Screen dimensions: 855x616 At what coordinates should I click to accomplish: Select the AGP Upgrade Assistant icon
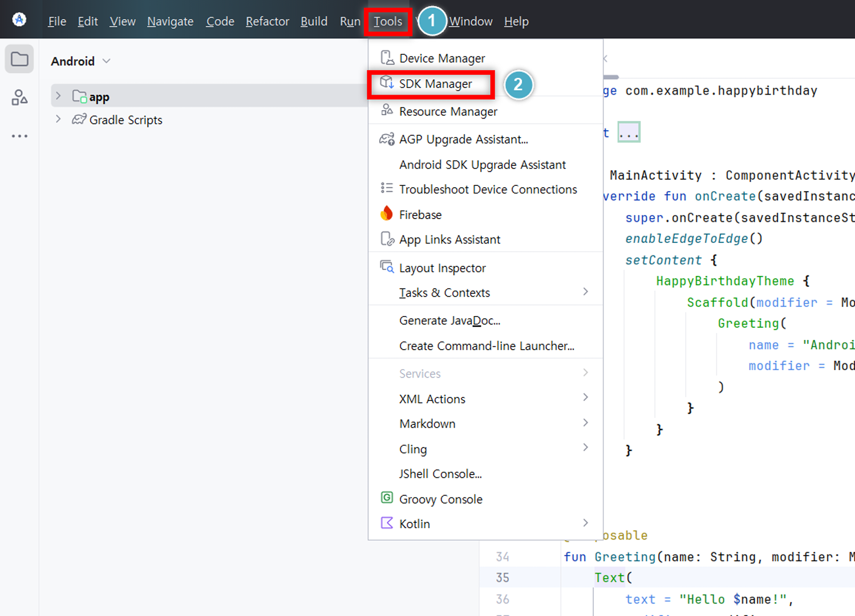387,139
